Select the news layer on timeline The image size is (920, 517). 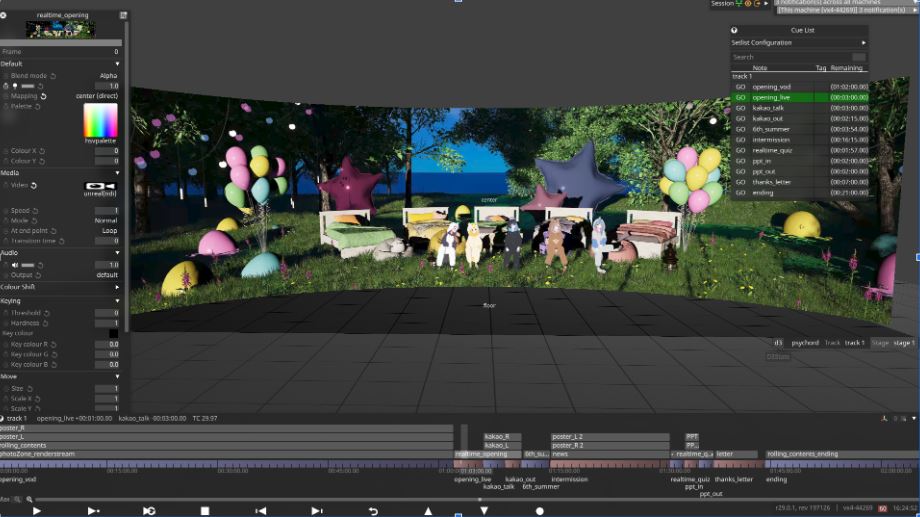point(610,454)
